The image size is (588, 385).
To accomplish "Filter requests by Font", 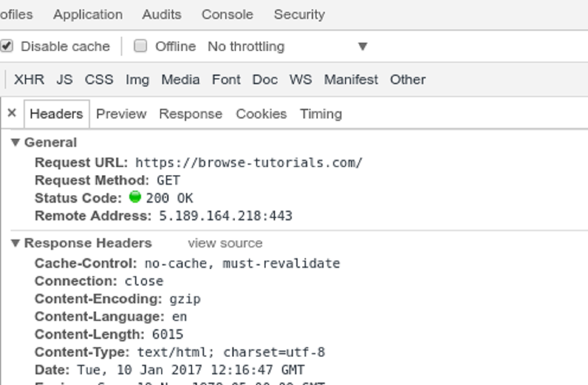I will [226, 79].
